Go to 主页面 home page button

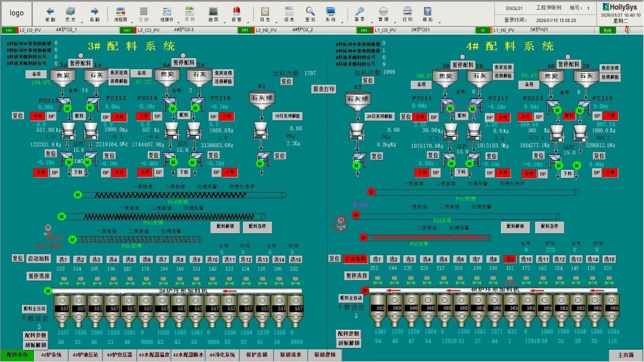coord(625,355)
